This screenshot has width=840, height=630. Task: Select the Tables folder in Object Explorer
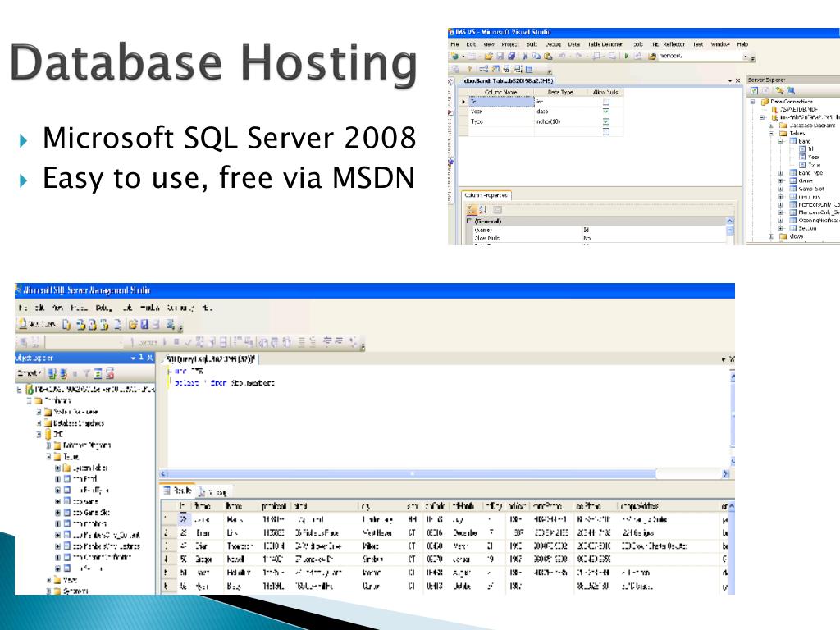(x=67, y=456)
